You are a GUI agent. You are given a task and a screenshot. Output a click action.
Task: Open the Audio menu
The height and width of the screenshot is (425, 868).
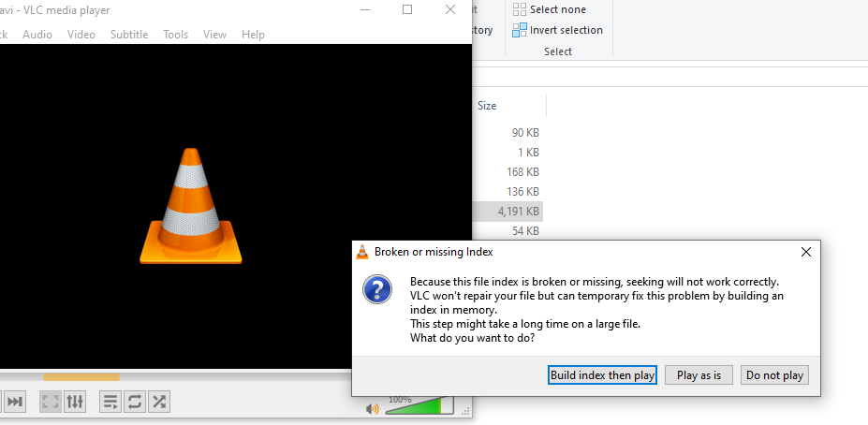point(37,35)
